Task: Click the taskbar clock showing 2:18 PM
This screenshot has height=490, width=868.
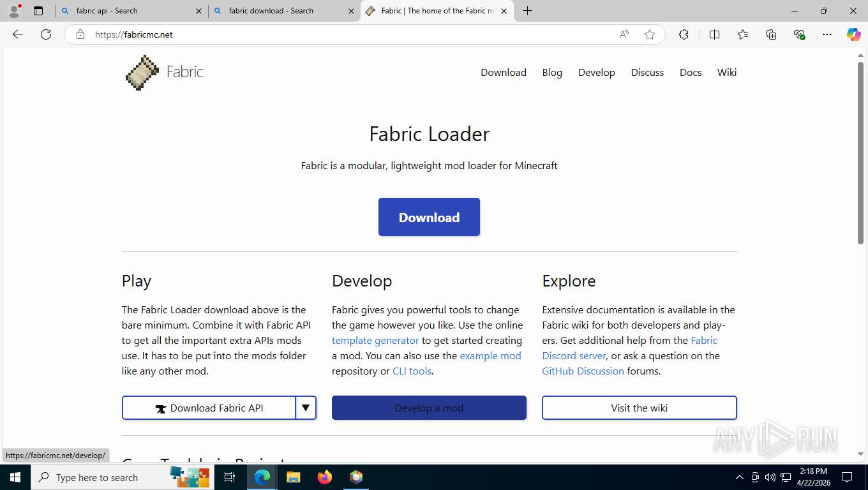Action: (x=813, y=477)
